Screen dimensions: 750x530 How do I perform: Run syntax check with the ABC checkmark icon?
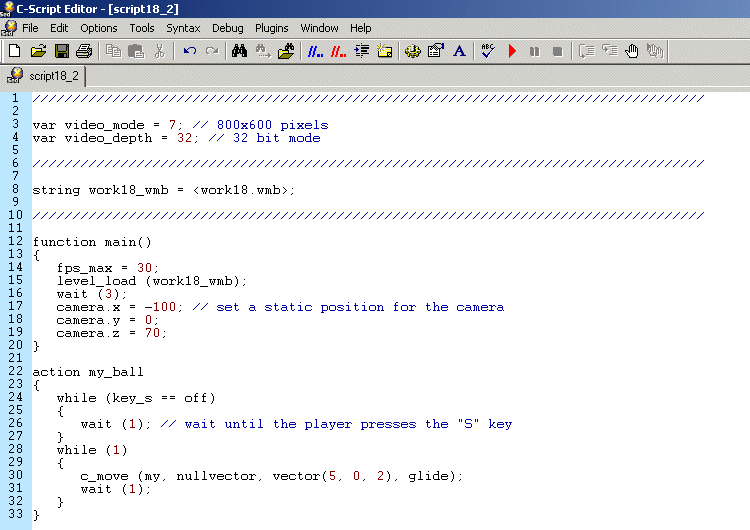coord(488,50)
